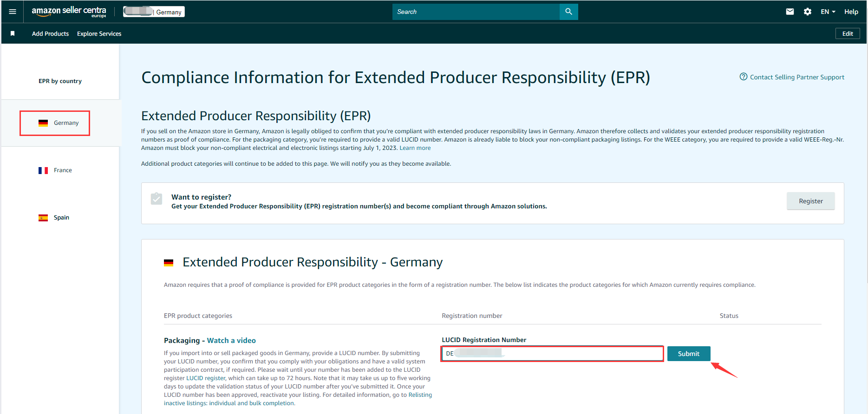Viewport: 868px width, 414px height.
Task: Select Spain in EPR country list
Action: (61, 218)
